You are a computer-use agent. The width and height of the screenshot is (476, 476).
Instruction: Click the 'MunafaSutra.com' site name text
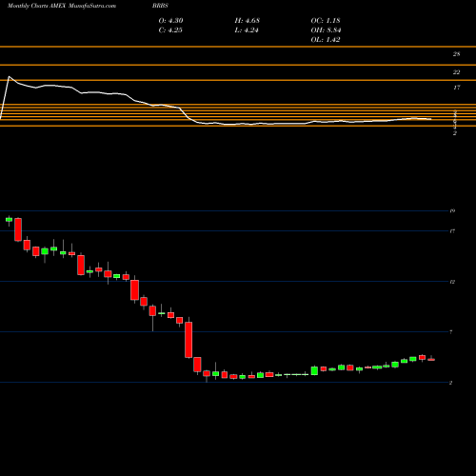pyautogui.click(x=92, y=6)
